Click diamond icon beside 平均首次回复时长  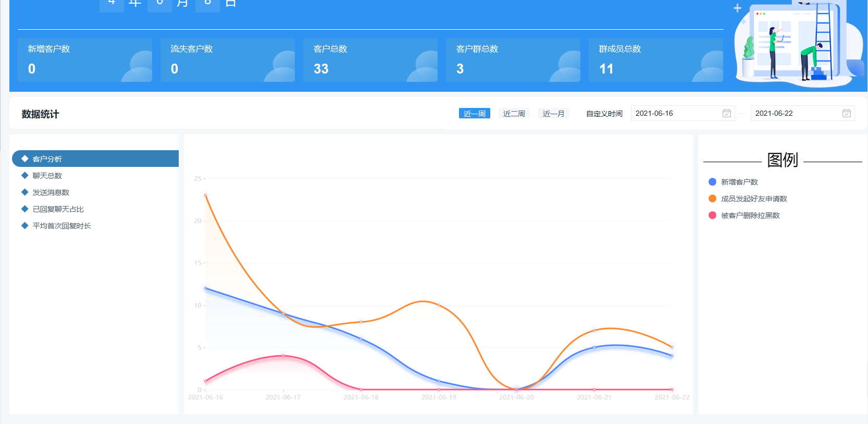[x=24, y=225]
